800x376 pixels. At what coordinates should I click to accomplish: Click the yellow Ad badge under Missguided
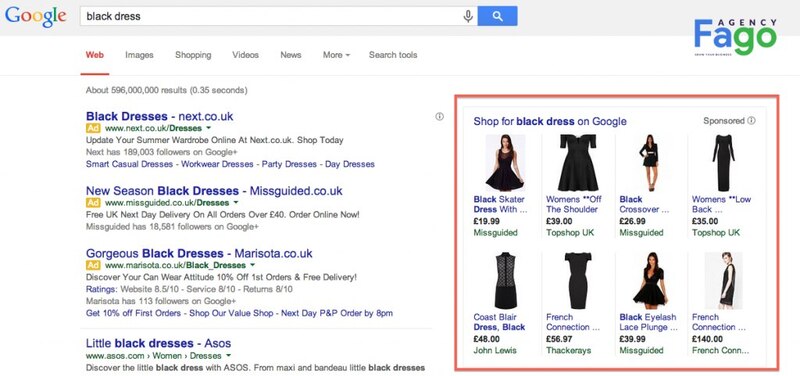[x=93, y=203]
